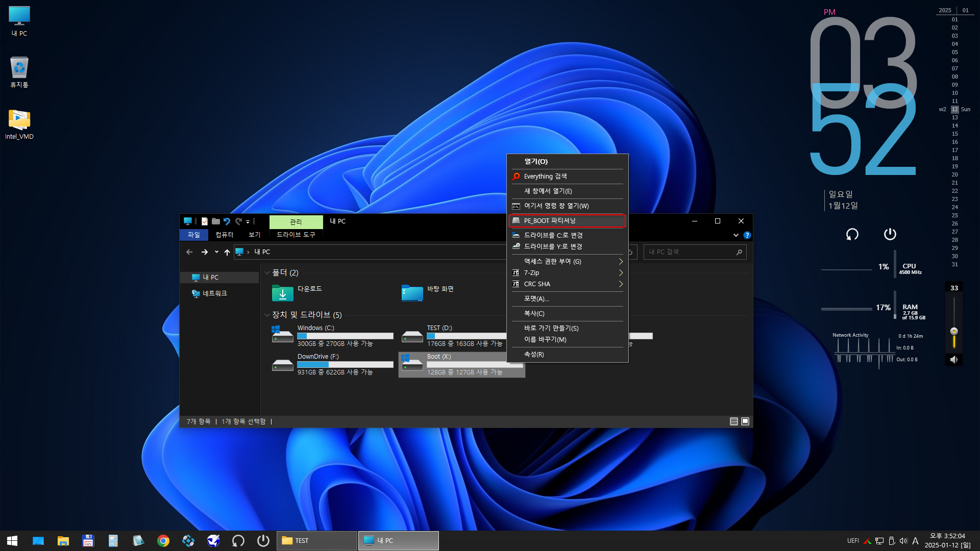Go back with the left arrow button
980x551 pixels.
(189, 252)
